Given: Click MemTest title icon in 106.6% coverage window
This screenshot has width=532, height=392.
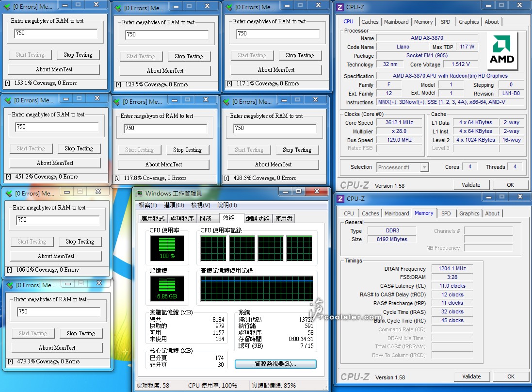Looking at the screenshot, I should [x=8, y=194].
